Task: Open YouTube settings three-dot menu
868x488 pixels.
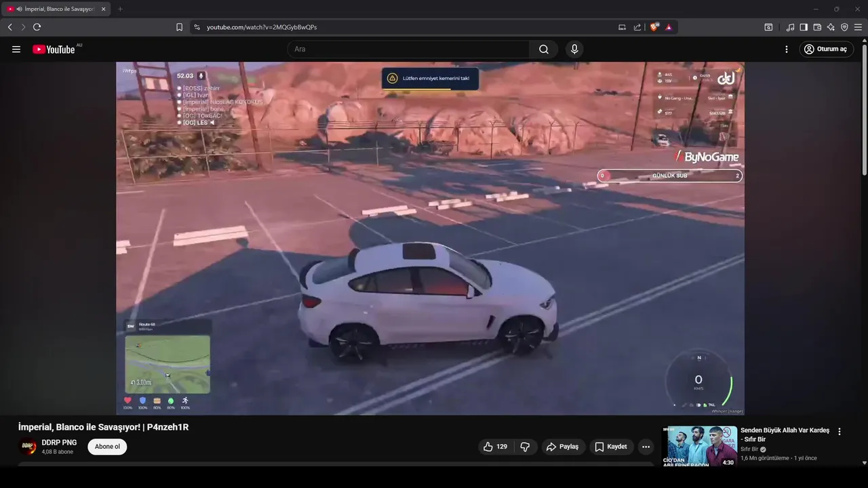Action: 787,49
